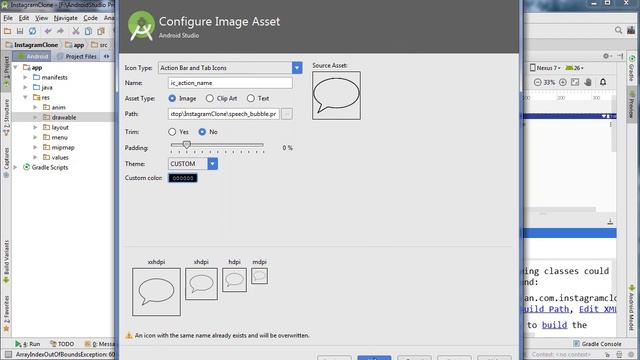Select the Image asset type radio button

tap(172, 98)
